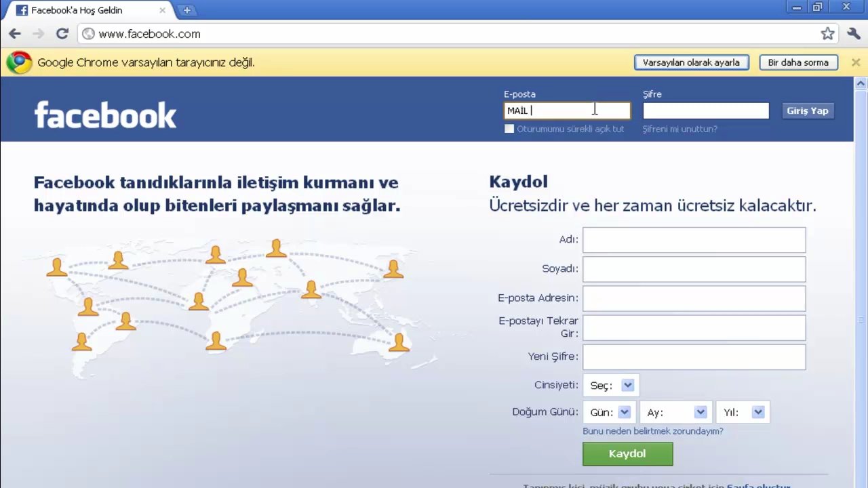
Task: Click the Facebook logo in the header
Action: point(105,115)
